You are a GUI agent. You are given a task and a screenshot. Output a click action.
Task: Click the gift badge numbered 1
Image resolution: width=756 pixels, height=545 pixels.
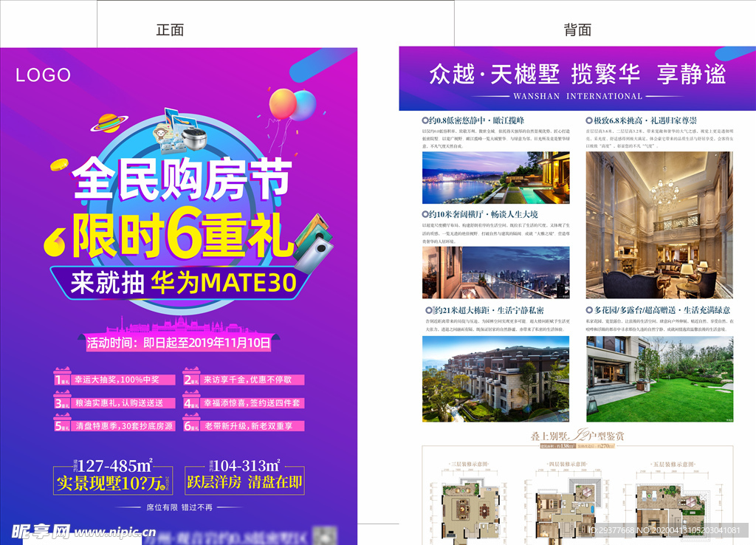pyautogui.click(x=62, y=377)
